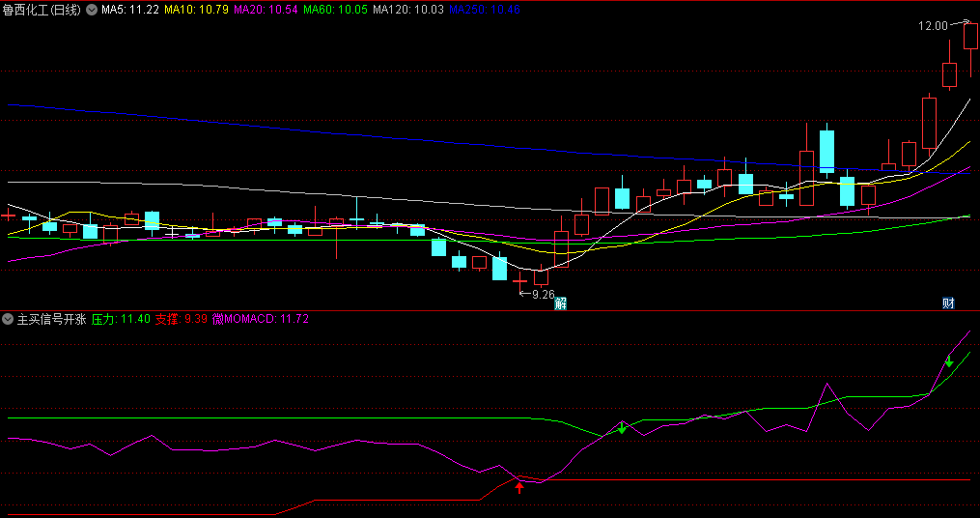This screenshot has width=980, height=518.
Task: Select the 主买信号开涨 indicator name
Action: (x=51, y=319)
